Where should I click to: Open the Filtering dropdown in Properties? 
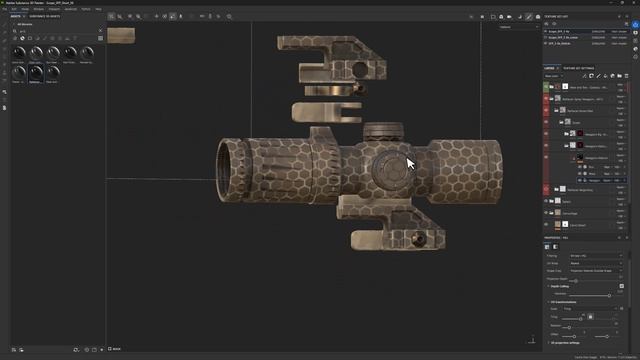point(596,256)
